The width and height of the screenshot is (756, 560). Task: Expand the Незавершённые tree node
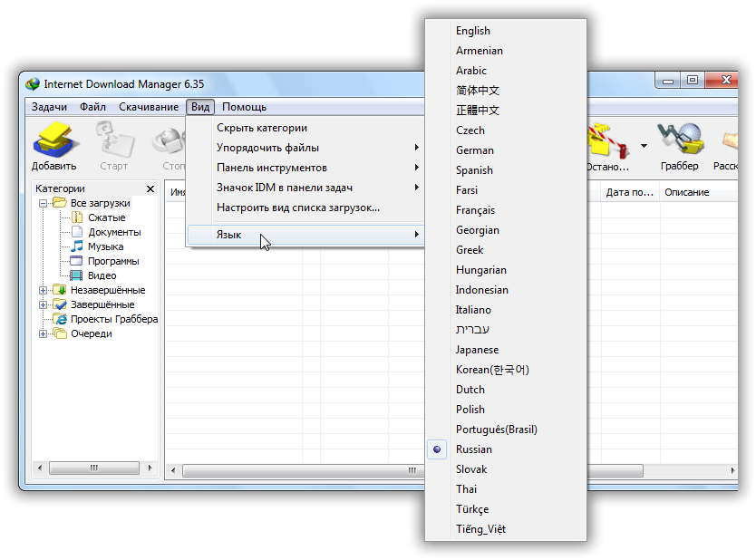tap(43, 290)
